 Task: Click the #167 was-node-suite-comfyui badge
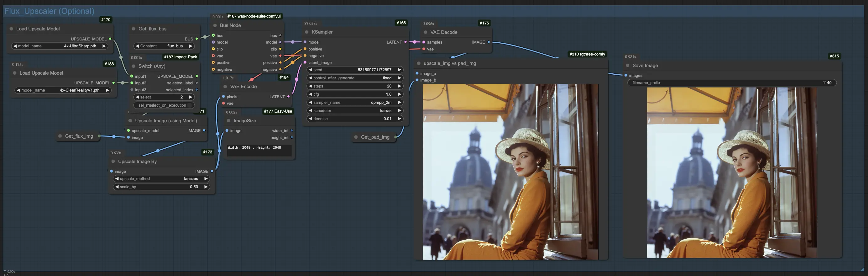(x=254, y=16)
